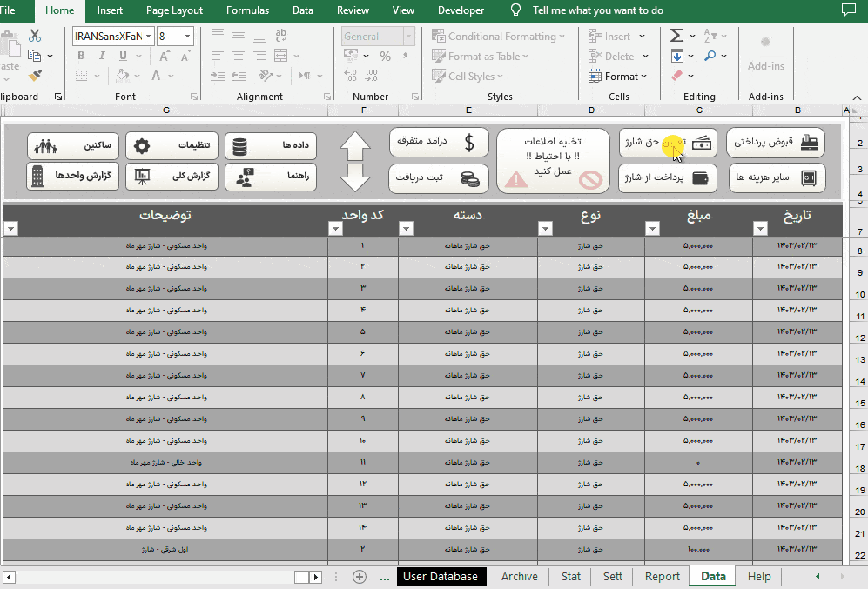Open the Borders icon
Viewport: 868px width, 589px height.
coord(81,75)
